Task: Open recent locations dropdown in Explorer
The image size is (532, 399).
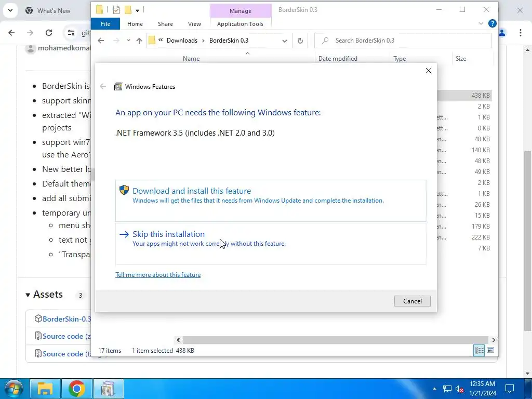Action: coord(128,41)
